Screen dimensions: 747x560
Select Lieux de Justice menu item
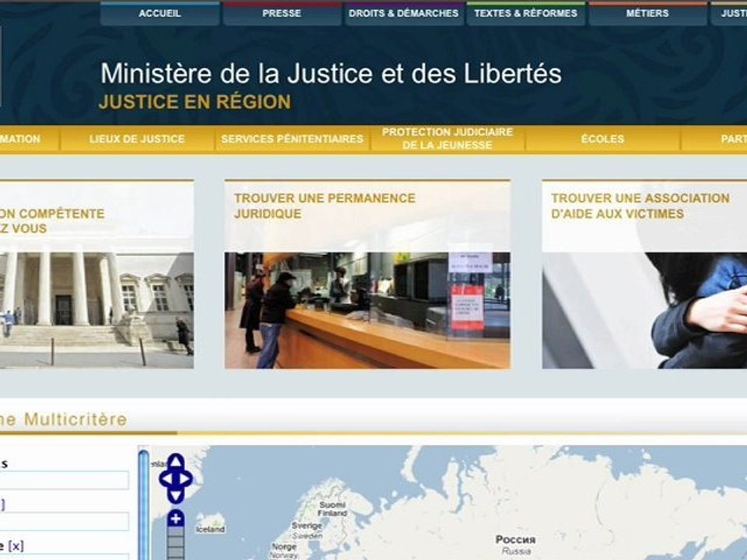click(x=137, y=139)
